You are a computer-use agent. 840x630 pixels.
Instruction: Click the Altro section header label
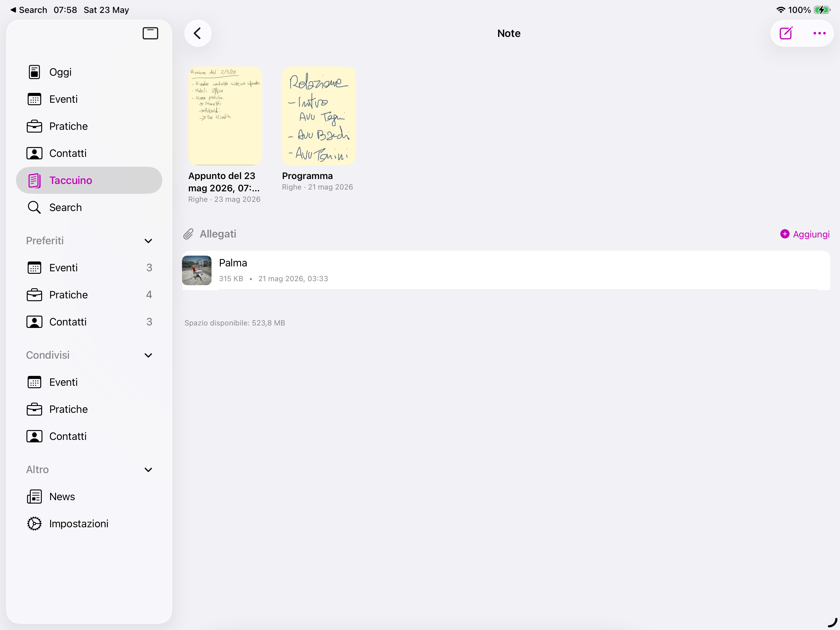click(37, 470)
